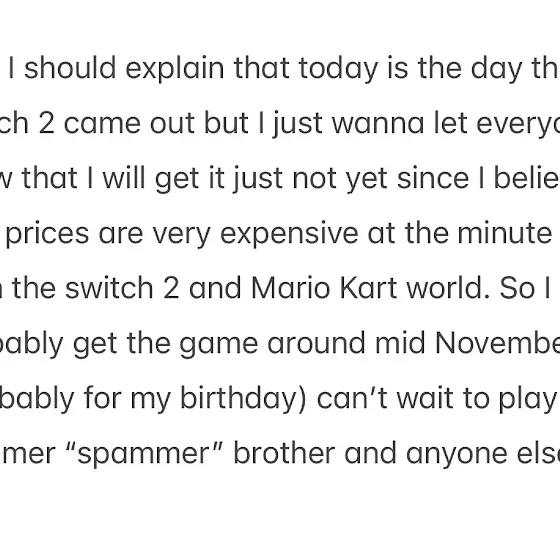Click on the word "wait"
Image resolution: width=560 pixels, height=560 pixels.
(425, 399)
